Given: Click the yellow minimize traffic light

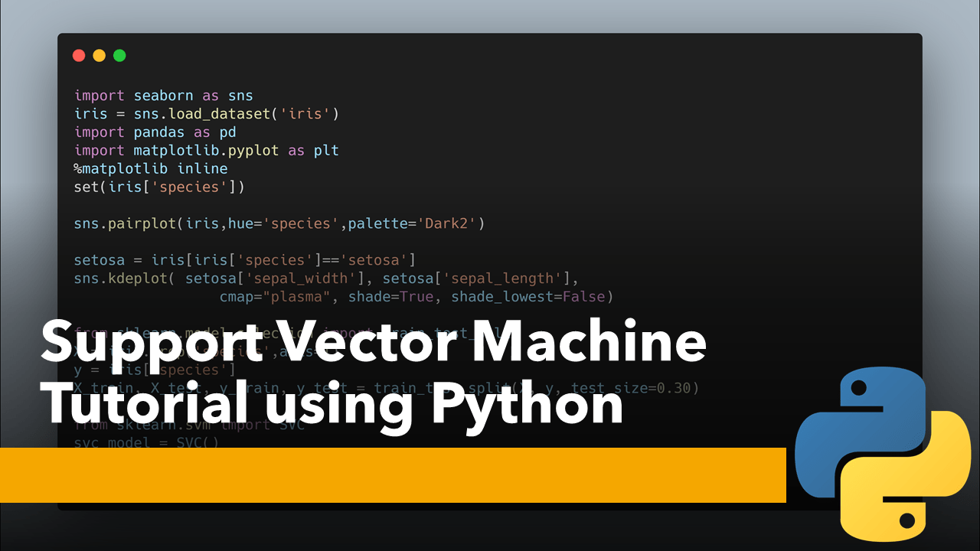Looking at the screenshot, I should click(99, 55).
